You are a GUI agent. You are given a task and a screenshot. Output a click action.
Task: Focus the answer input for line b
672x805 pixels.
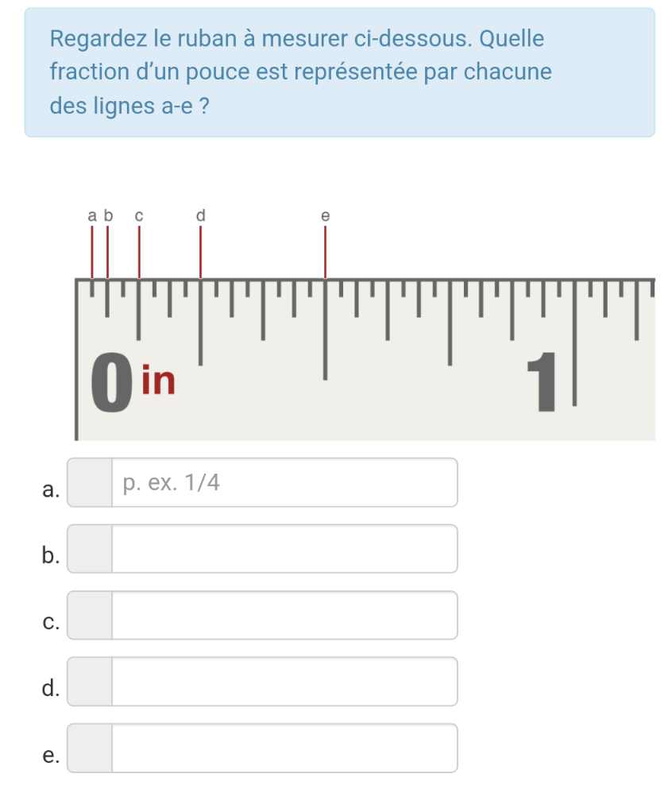[x=284, y=548]
